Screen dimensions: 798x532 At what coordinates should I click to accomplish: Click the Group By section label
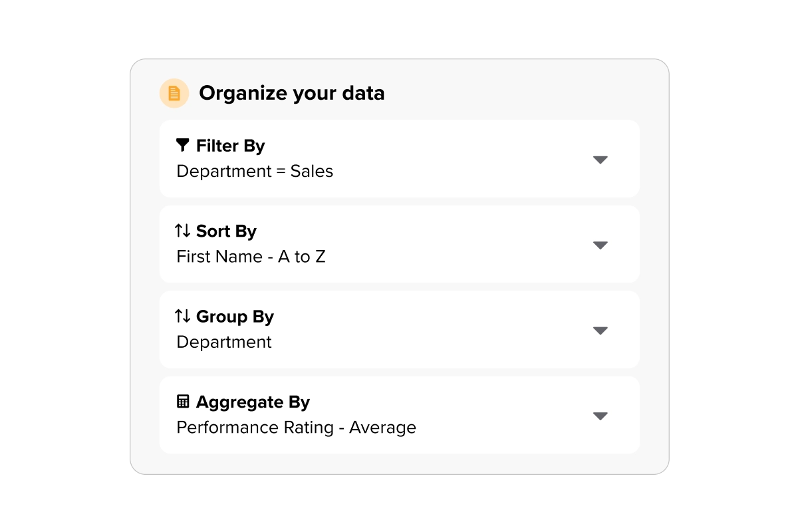point(235,317)
